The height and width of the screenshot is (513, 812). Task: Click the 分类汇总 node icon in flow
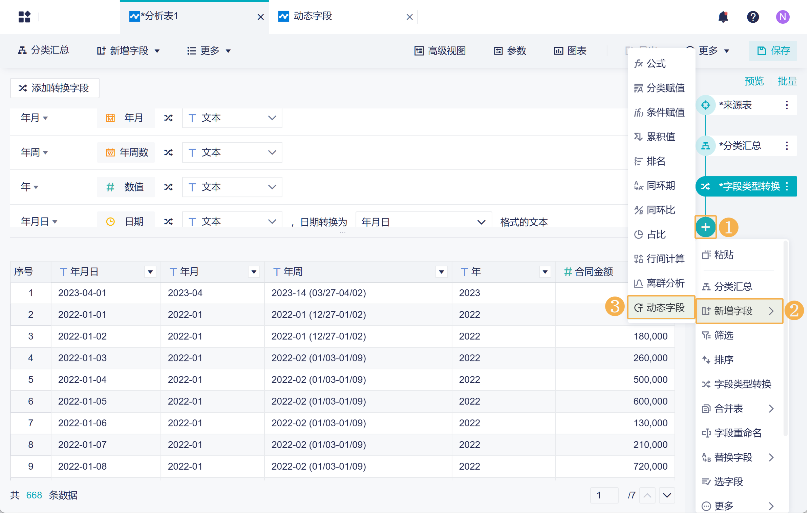click(x=706, y=146)
